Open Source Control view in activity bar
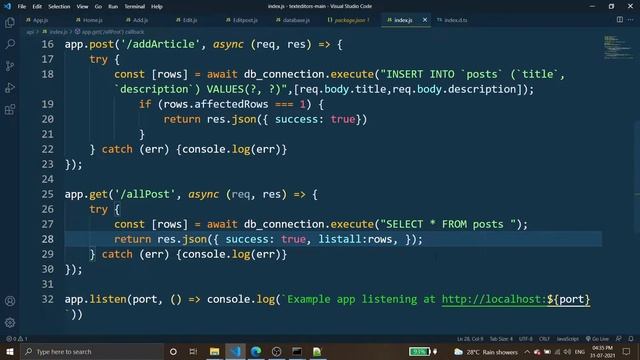The height and width of the screenshot is (360, 640). tap(10, 66)
